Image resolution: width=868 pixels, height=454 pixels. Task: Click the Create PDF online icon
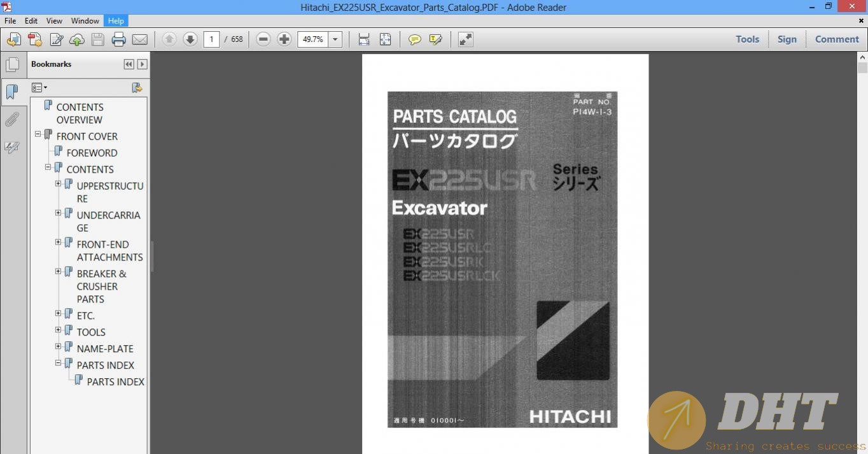click(x=35, y=39)
